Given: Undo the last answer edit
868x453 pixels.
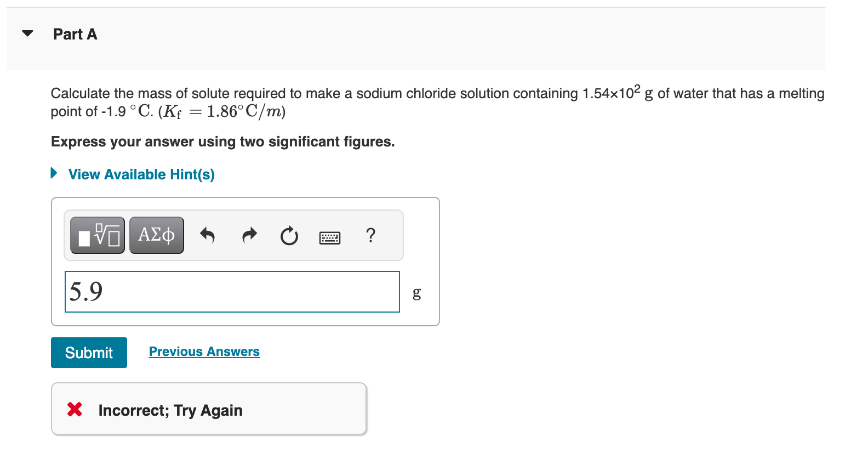Looking at the screenshot, I should click(208, 235).
